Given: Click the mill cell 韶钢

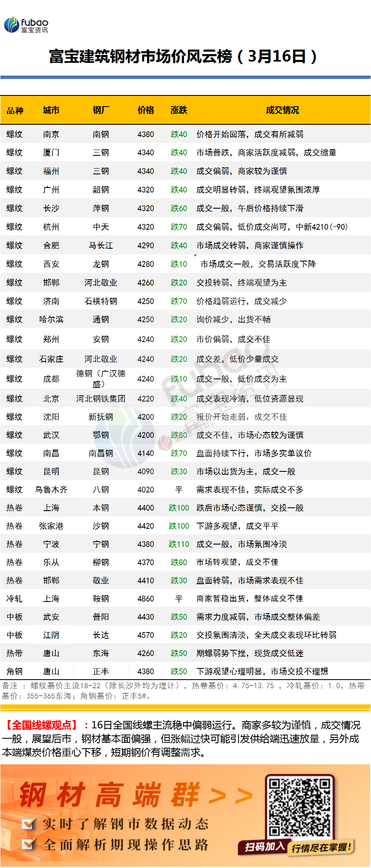Looking at the screenshot, I should click(101, 190).
